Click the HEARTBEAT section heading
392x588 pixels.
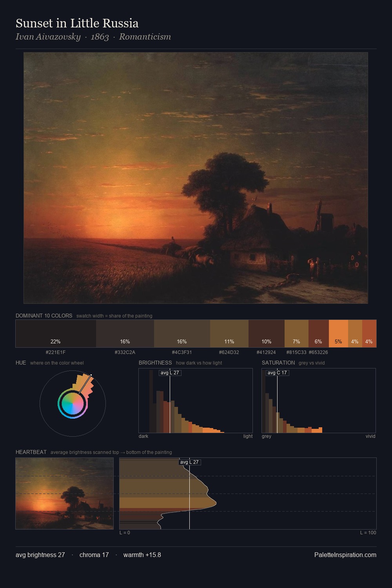point(31,452)
